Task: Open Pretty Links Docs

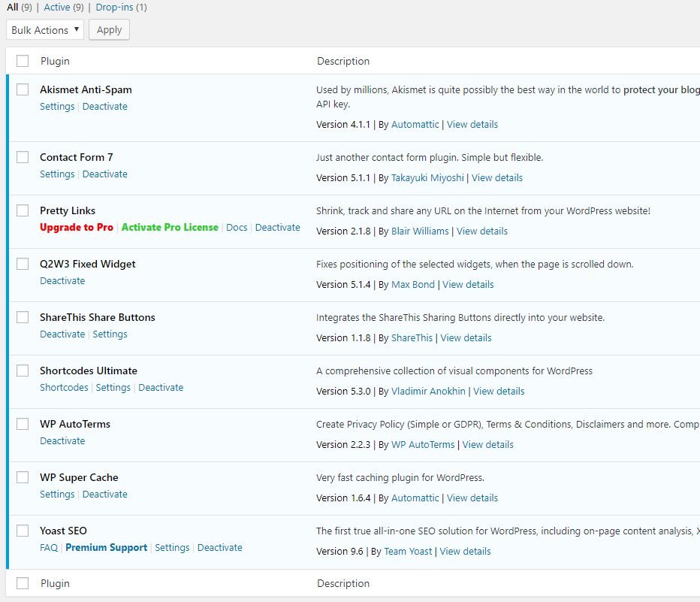Action: pos(237,227)
